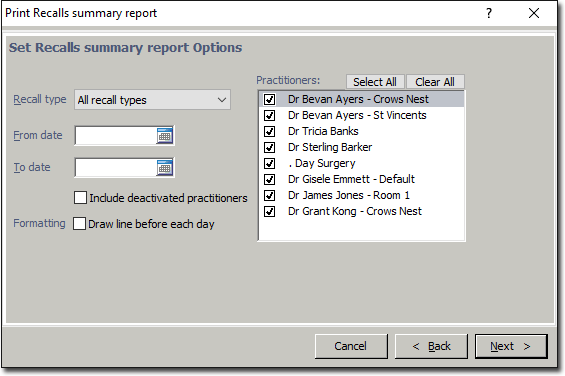
Task: Toggle Dr James Jones - Room 1
Action: pos(270,195)
